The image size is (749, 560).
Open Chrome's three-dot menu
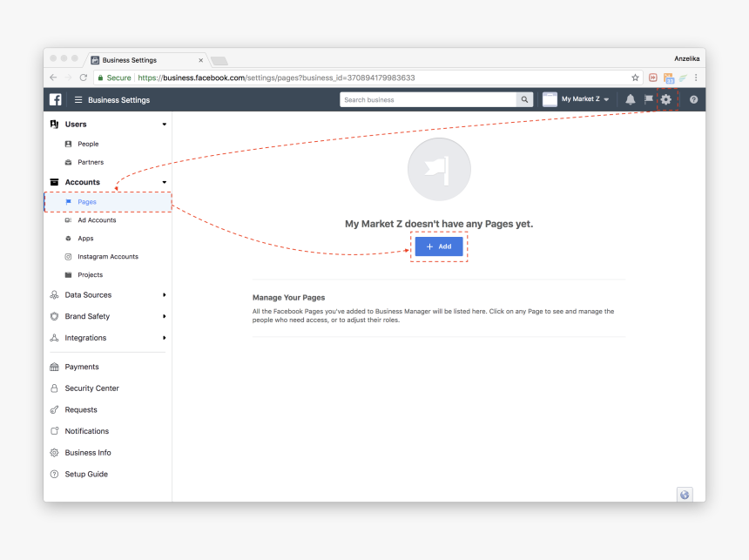click(x=696, y=78)
